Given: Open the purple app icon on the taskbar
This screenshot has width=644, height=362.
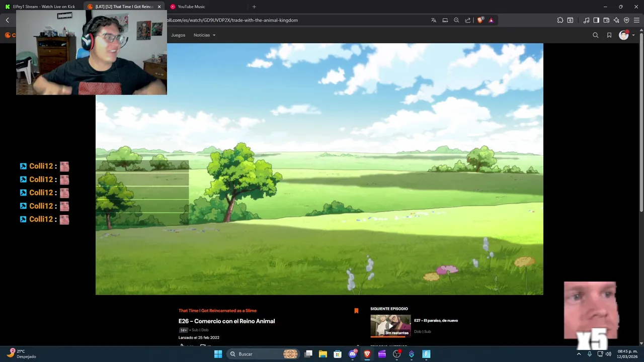Looking at the screenshot, I should coord(382,354).
